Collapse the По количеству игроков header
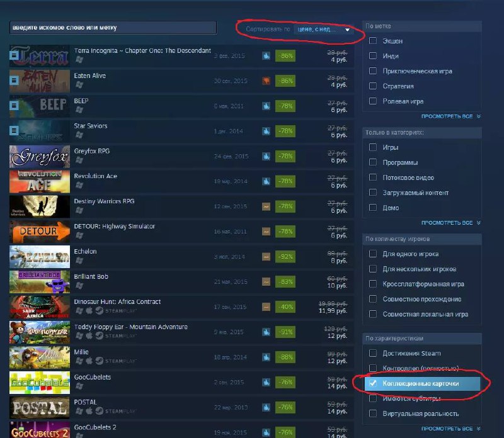The width and height of the screenshot is (504, 438). [422, 239]
